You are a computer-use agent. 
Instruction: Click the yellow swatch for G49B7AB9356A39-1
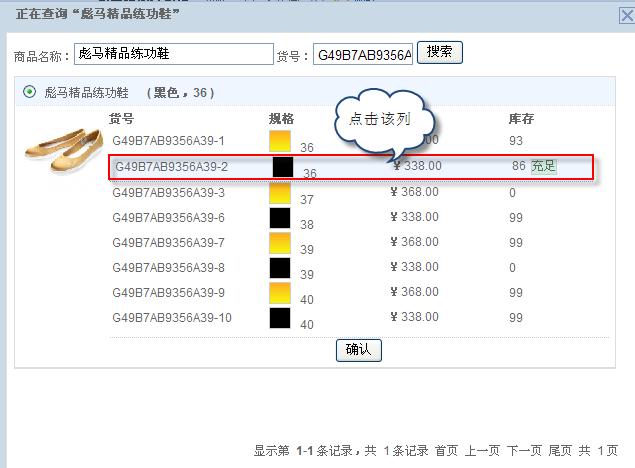click(x=280, y=141)
